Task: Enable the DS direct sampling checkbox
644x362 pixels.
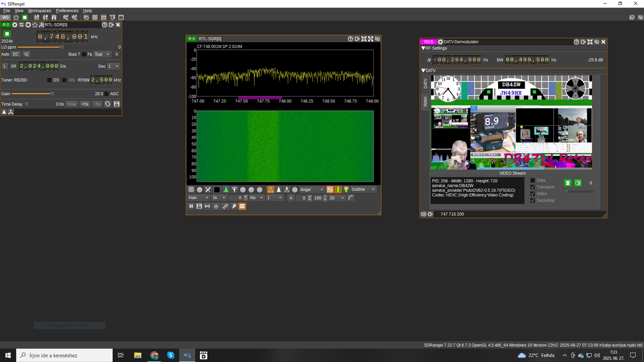Action: click(49, 80)
